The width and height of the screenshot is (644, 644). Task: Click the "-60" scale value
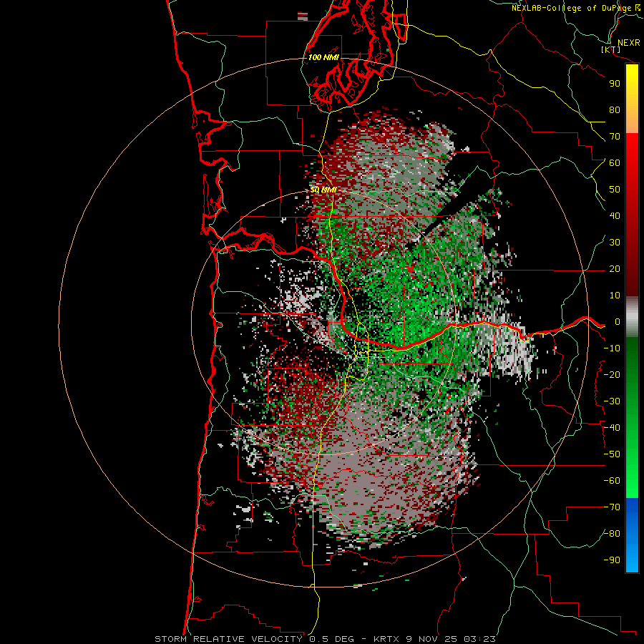click(x=612, y=481)
